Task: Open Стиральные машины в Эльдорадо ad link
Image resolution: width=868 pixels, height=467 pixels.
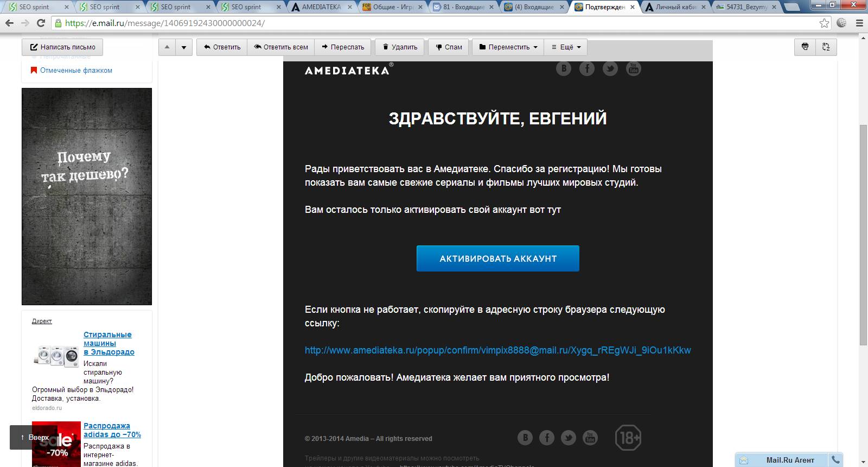Action: 108,343
